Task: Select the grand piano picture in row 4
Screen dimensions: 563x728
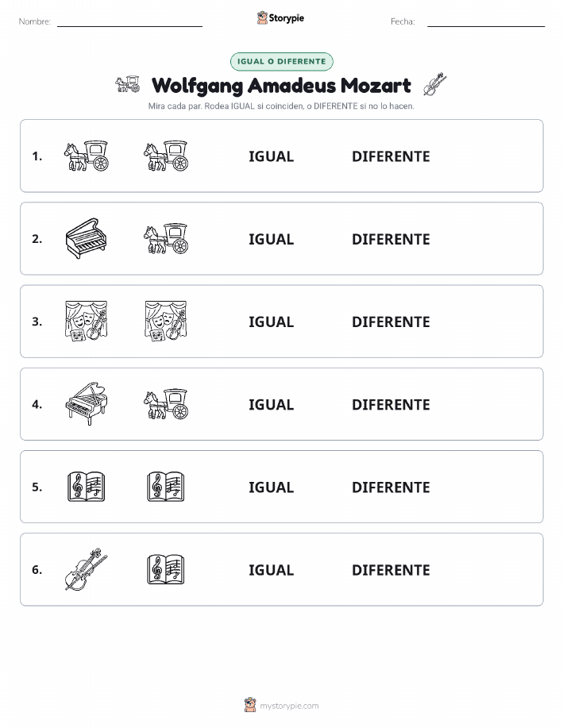Action: [87, 404]
